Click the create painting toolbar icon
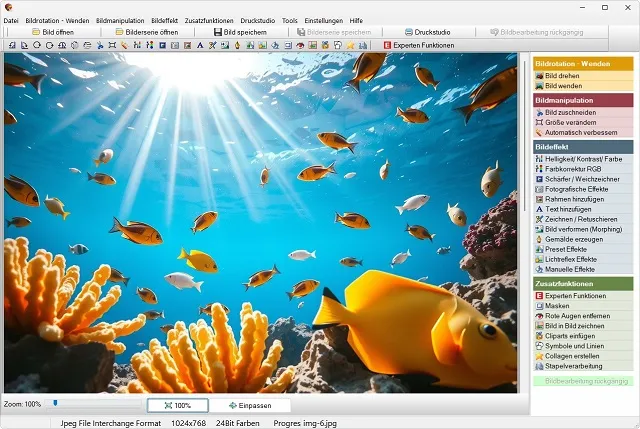This screenshot has height=429, width=640. (x=238, y=45)
